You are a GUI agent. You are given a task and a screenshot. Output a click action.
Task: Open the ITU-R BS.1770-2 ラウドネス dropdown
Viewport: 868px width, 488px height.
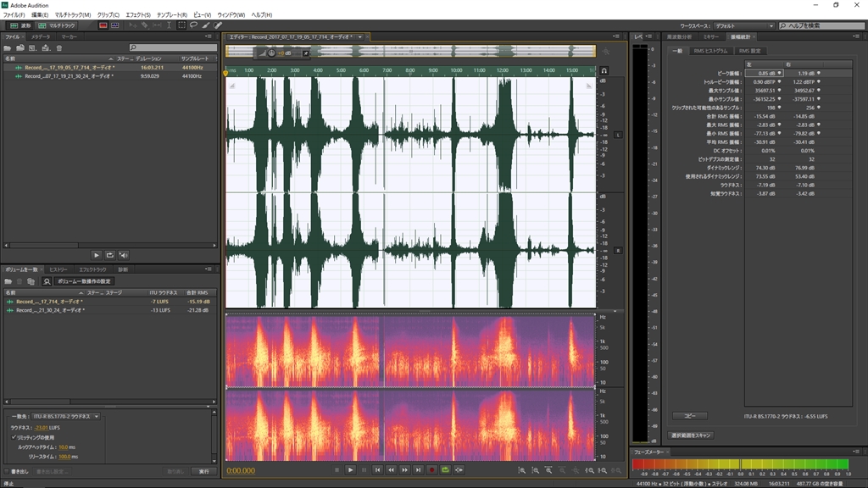click(66, 416)
